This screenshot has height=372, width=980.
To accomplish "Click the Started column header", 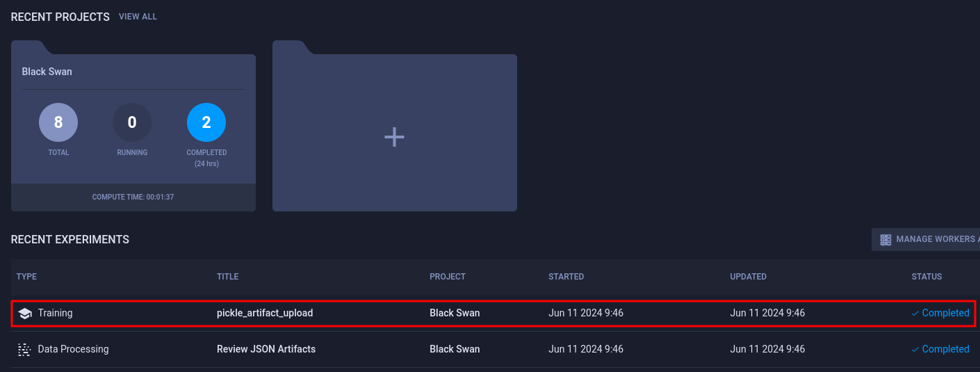I will 566,277.
